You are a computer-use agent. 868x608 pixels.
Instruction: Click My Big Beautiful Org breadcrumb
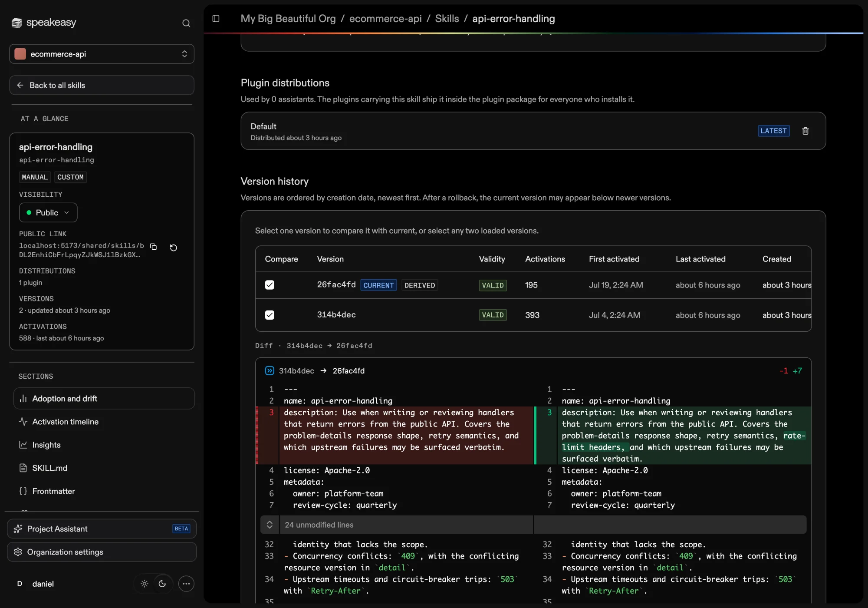click(288, 19)
